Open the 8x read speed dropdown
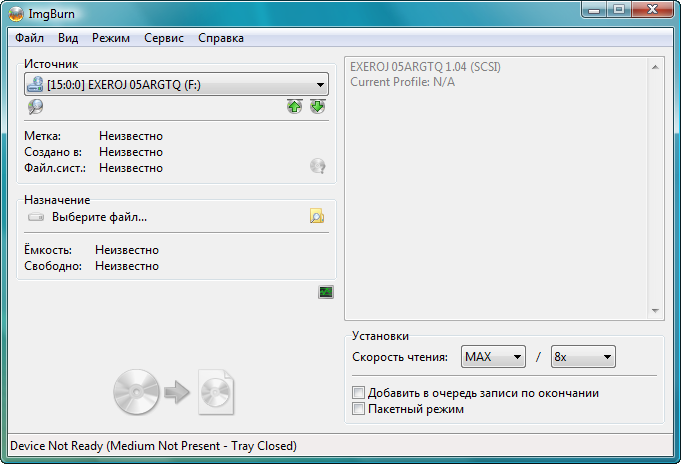This screenshot has width=681, height=464. tap(583, 357)
